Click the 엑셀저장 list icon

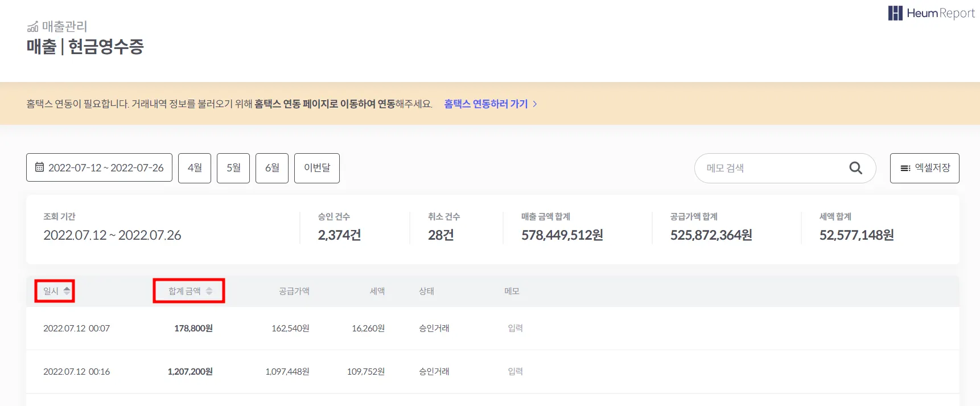click(905, 168)
